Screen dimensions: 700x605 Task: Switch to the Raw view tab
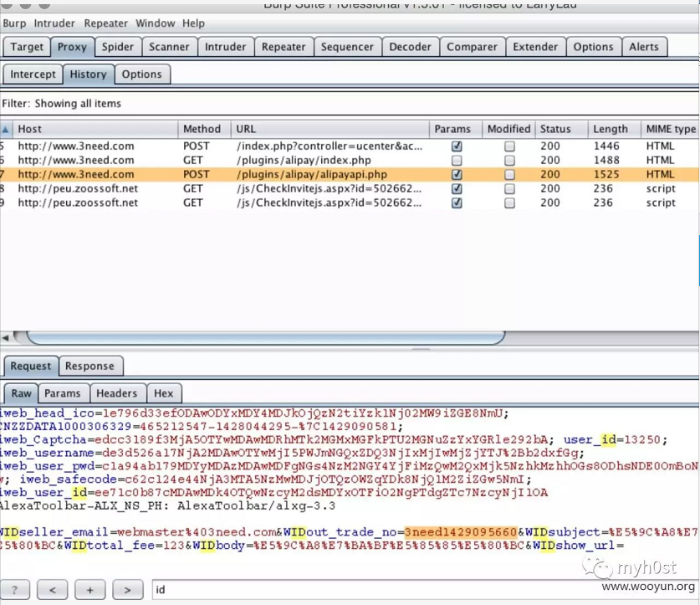coord(22,393)
